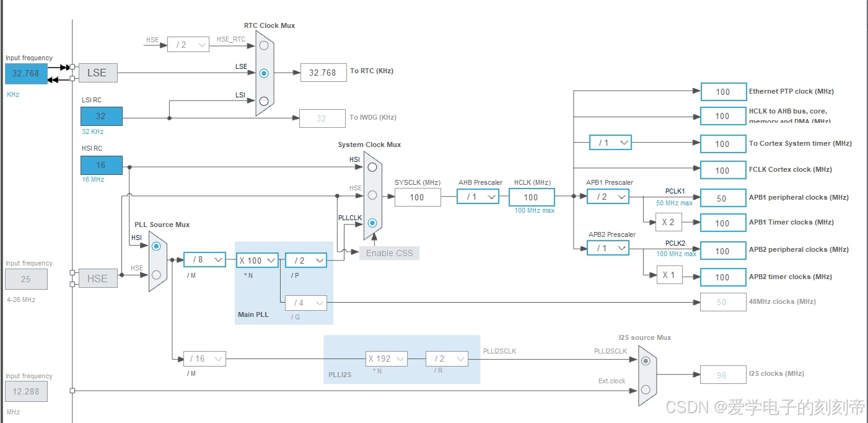Select HSE_RTC radio in RTC Clock Mux
Screen dimensions: 868x423
click(x=265, y=45)
